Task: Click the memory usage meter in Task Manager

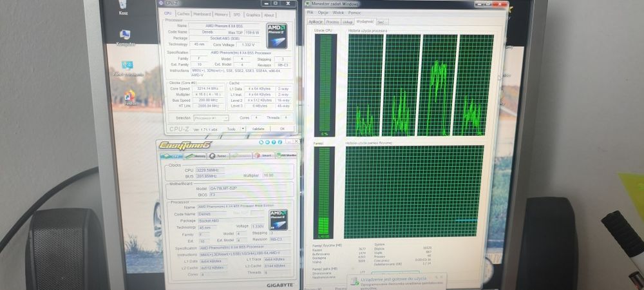Action: pyautogui.click(x=324, y=193)
